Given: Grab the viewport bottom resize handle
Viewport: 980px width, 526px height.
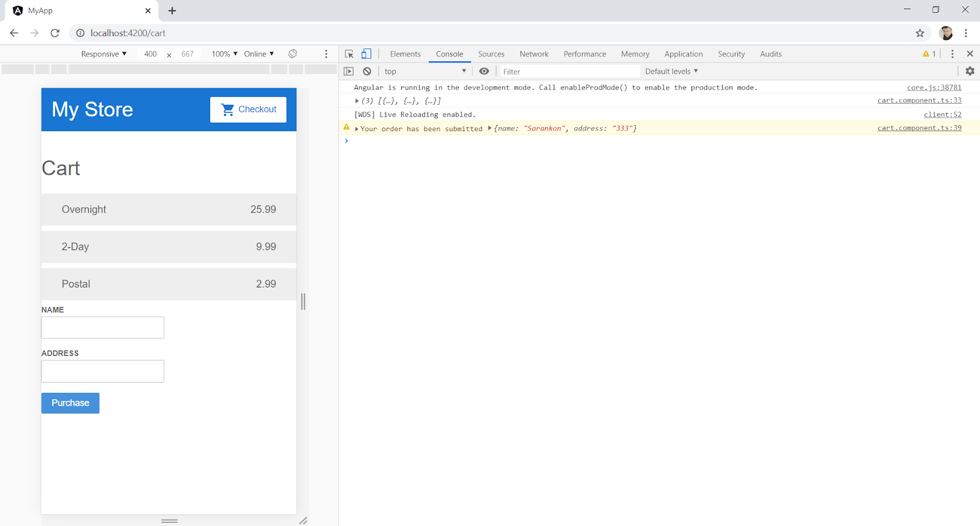Looking at the screenshot, I should coord(169,520).
